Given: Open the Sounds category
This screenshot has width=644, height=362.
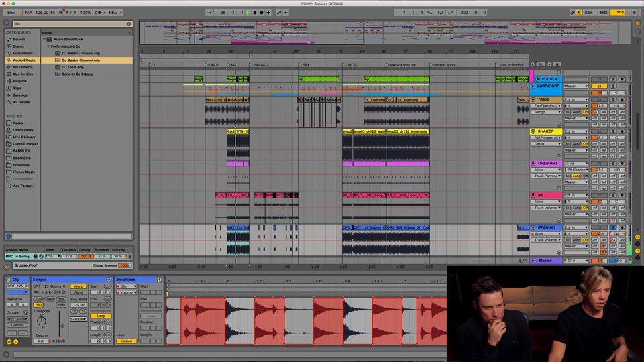Looking at the screenshot, I should (19, 39).
